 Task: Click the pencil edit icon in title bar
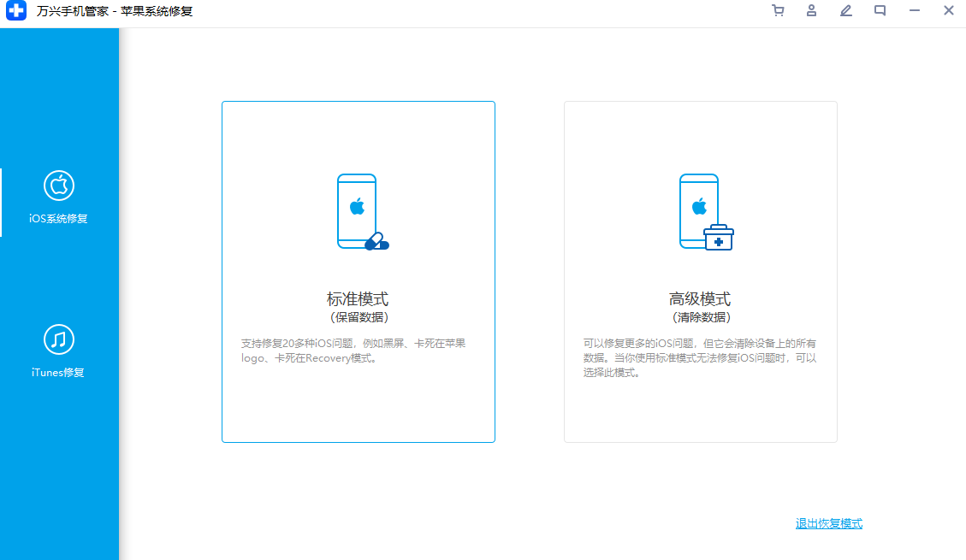(x=846, y=10)
